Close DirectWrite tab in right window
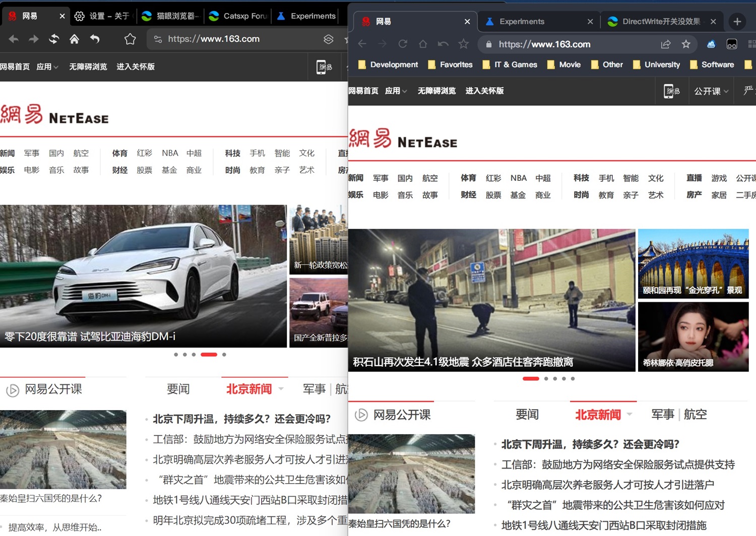The height and width of the screenshot is (536, 756). [x=713, y=22]
